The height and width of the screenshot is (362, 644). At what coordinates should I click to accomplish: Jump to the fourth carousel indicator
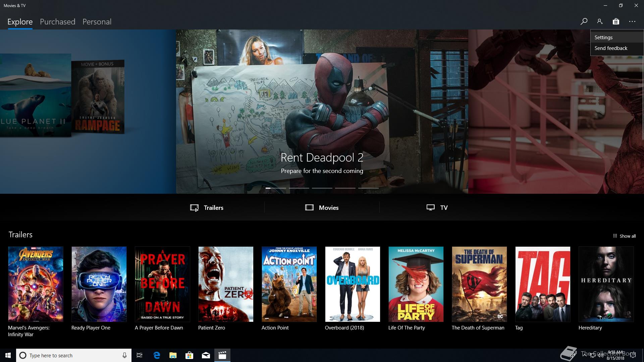coord(345,188)
